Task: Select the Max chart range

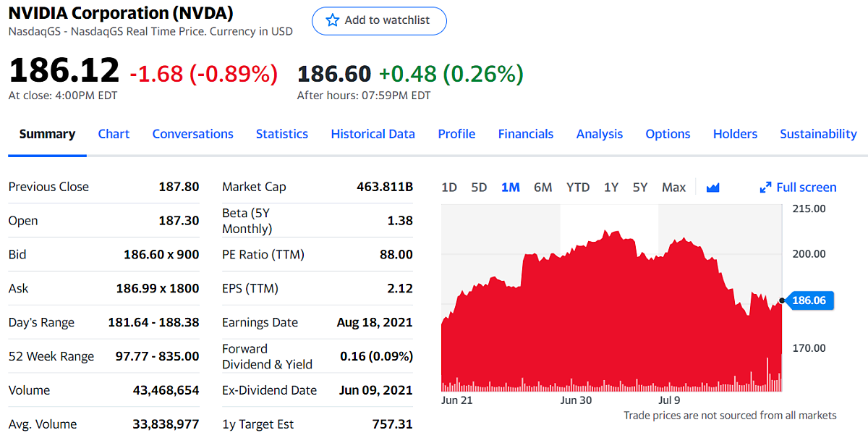Action: point(673,188)
